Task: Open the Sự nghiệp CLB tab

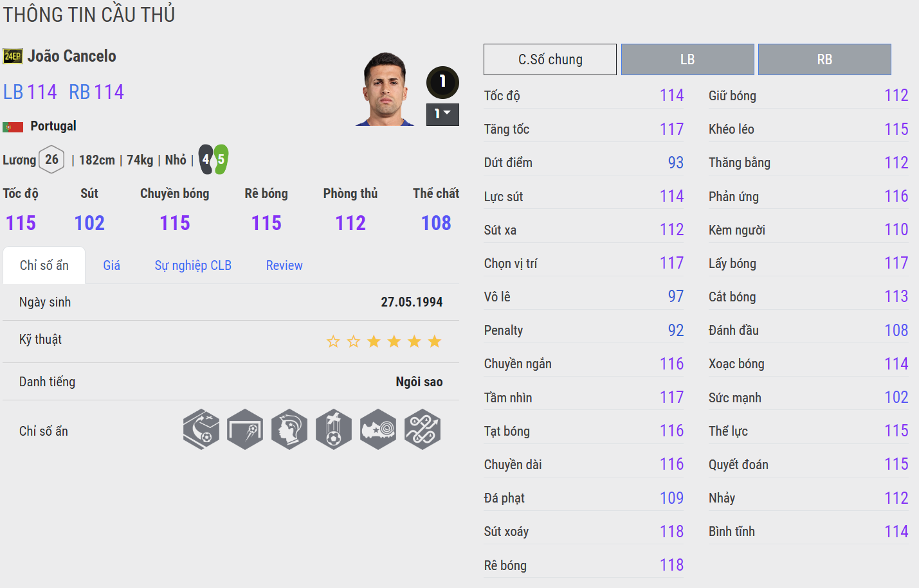Action: click(x=193, y=265)
